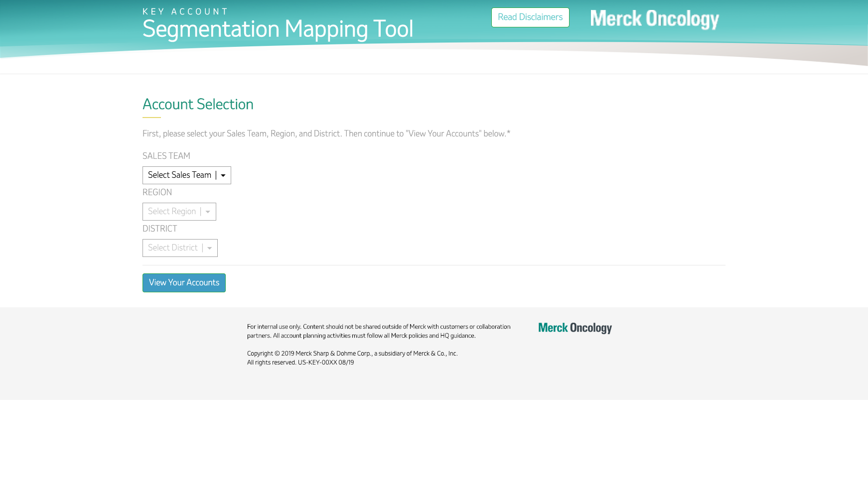Click the KEY ACCOUNT header text
868x498 pixels.
coord(185,11)
